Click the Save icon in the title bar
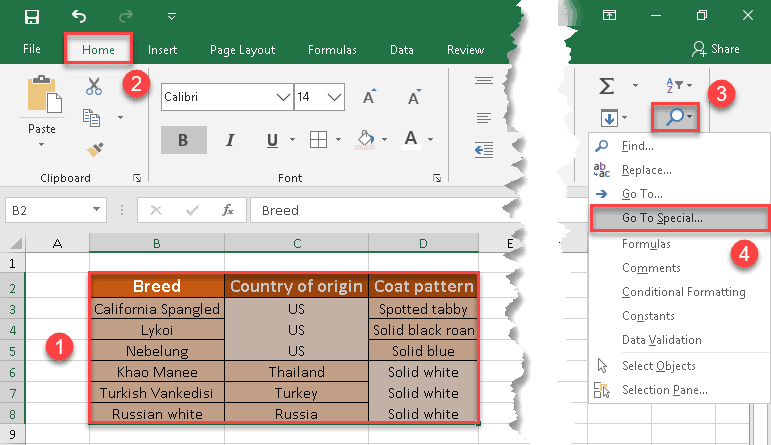The height and width of the screenshot is (445, 771). (x=32, y=16)
